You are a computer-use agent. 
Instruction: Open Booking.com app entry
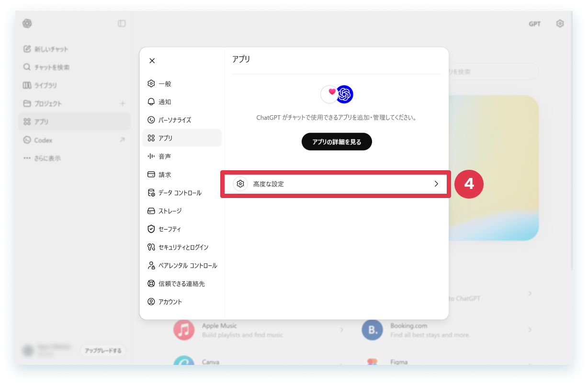coord(447,330)
